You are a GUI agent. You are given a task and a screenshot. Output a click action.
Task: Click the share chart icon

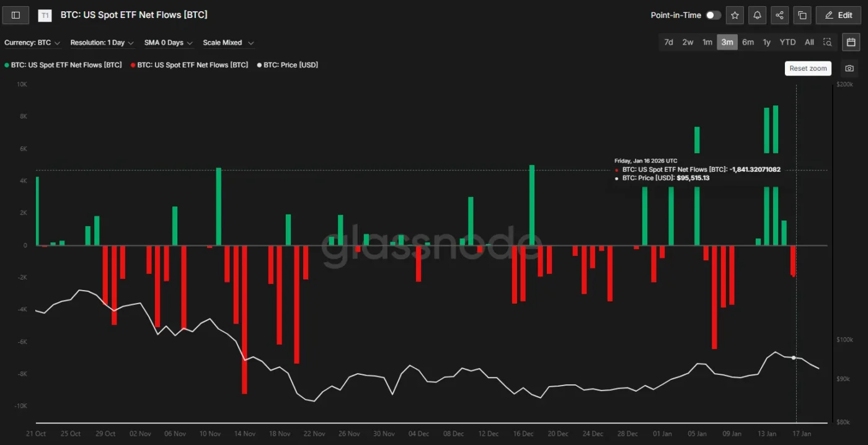[779, 15]
